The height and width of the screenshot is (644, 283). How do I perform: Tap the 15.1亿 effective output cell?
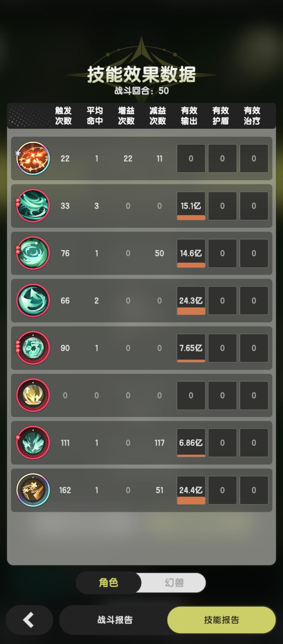[191, 206]
